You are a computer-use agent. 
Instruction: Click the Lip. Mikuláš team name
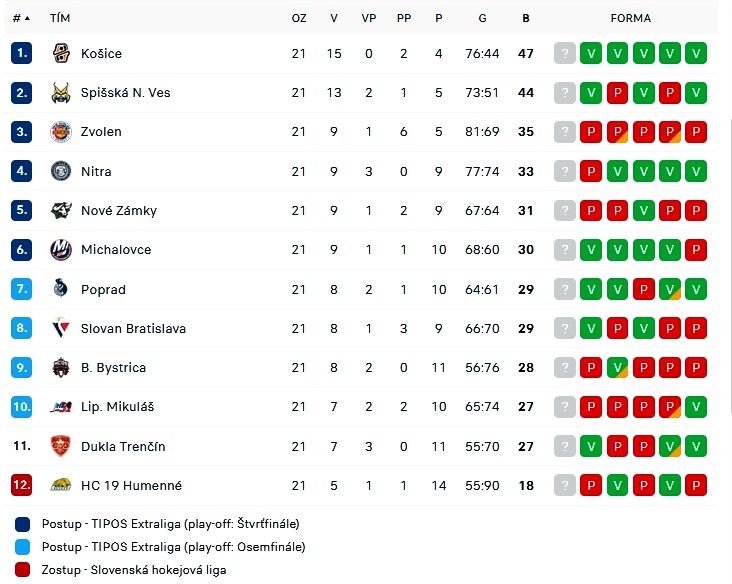pyautogui.click(x=117, y=407)
